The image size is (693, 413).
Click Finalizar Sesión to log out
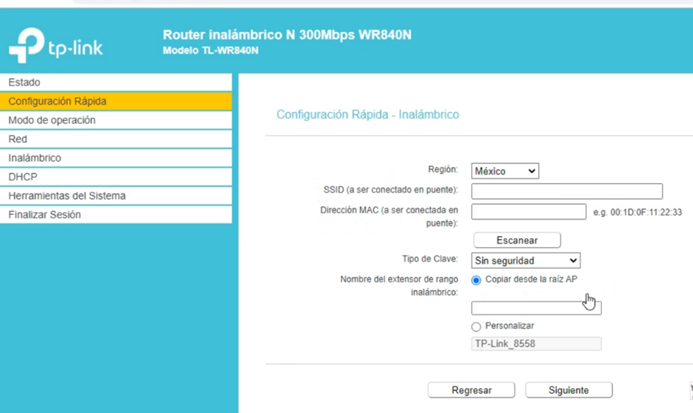116,215
